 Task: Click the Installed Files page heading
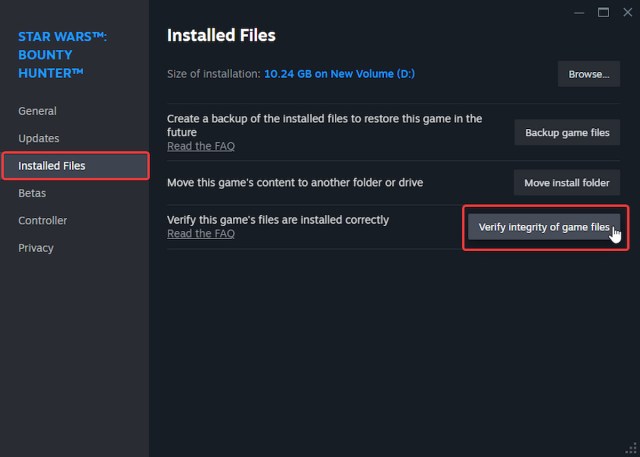(x=221, y=36)
